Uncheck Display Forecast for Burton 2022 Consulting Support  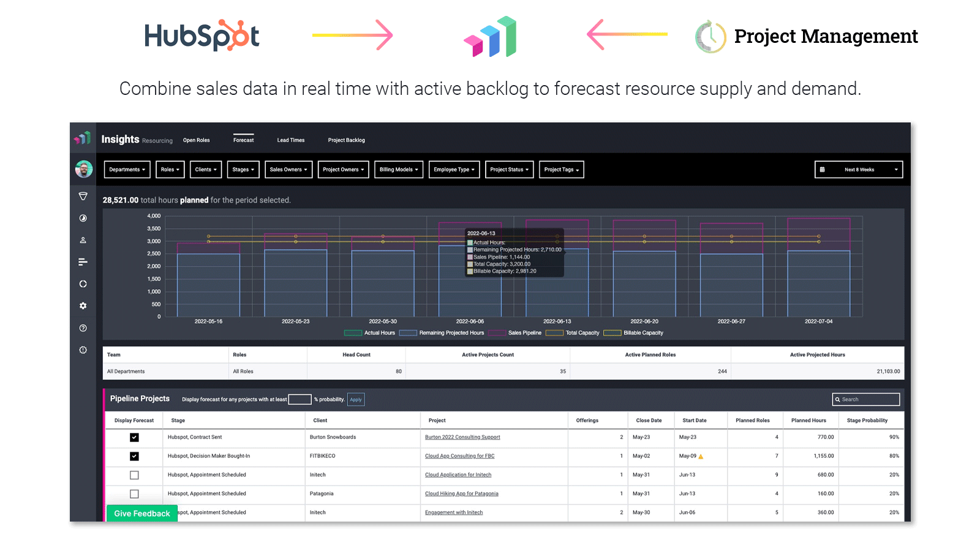pyautogui.click(x=134, y=437)
